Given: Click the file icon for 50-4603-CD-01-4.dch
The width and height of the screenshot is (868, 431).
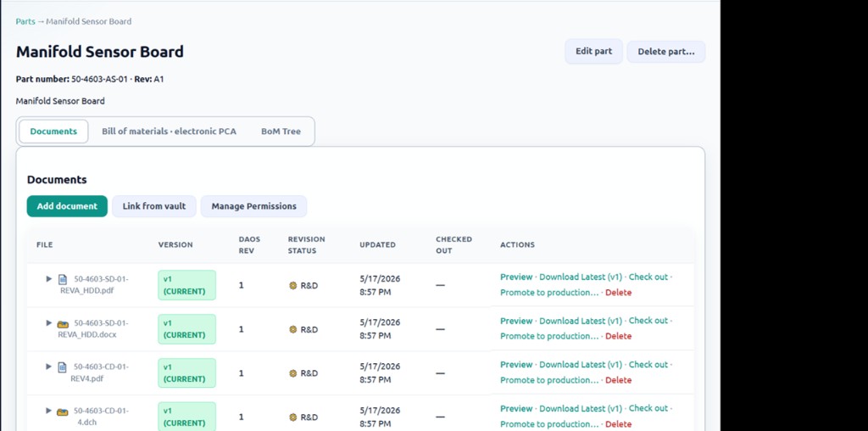Looking at the screenshot, I should point(63,411).
